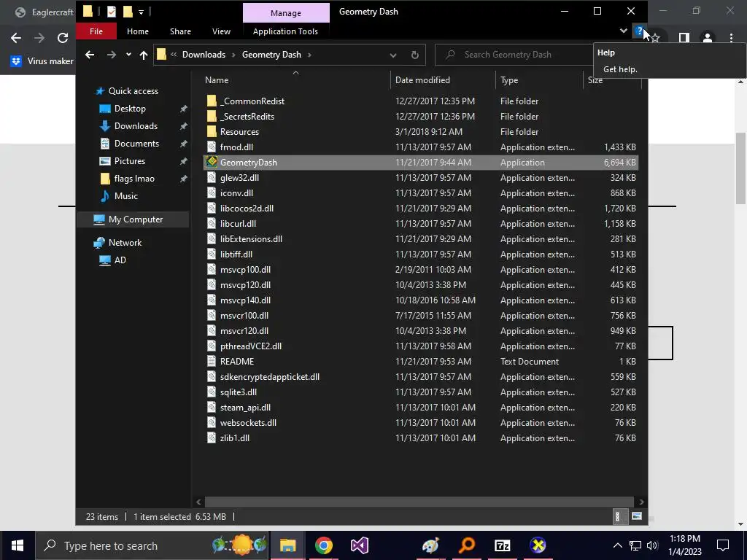
Task: Click Downloads in the address breadcrumb
Action: [x=204, y=55]
